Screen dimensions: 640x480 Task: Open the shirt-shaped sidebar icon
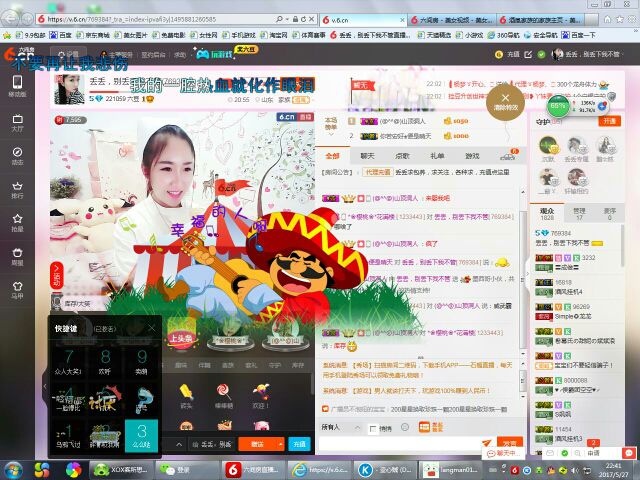pos(17,290)
